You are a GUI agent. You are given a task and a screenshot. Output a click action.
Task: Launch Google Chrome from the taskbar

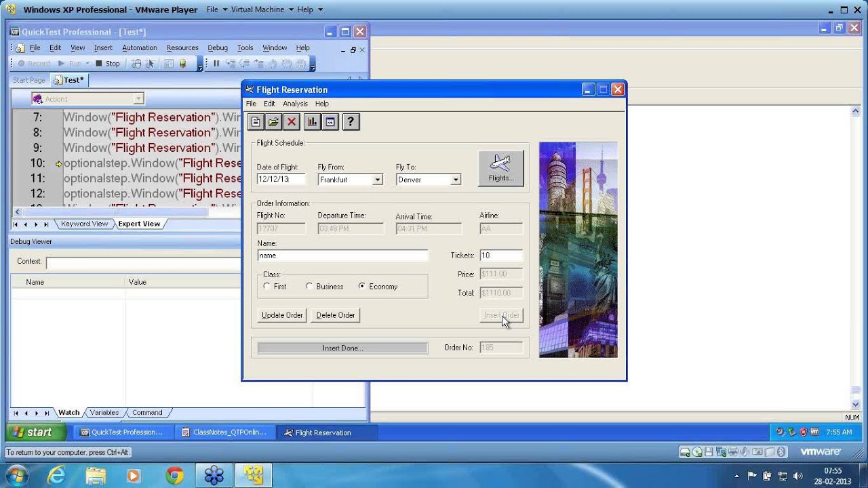(x=174, y=476)
